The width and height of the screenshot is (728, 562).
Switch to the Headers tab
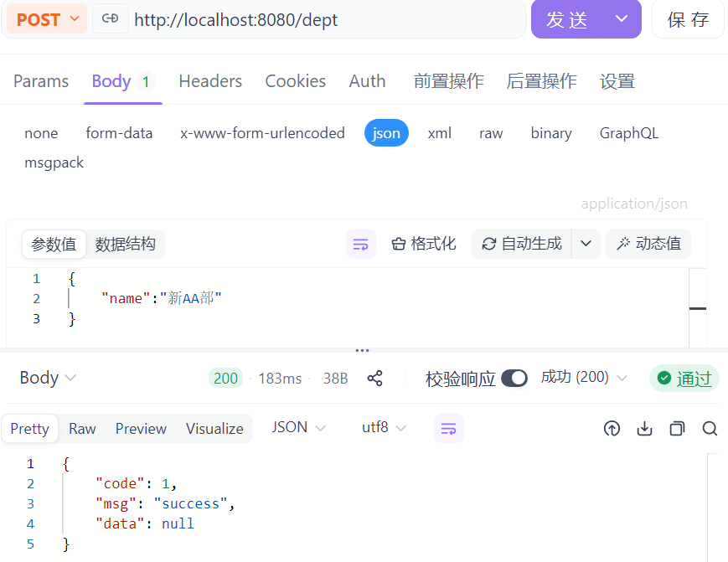[210, 81]
